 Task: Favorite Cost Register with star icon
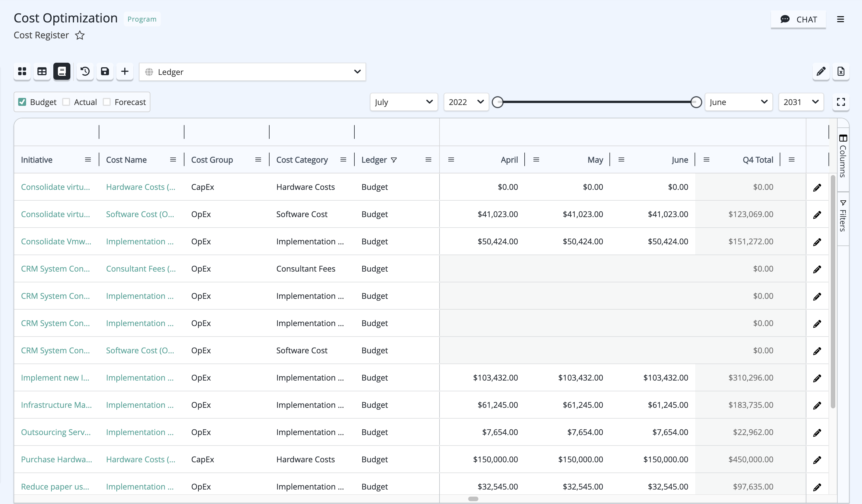[x=80, y=35]
